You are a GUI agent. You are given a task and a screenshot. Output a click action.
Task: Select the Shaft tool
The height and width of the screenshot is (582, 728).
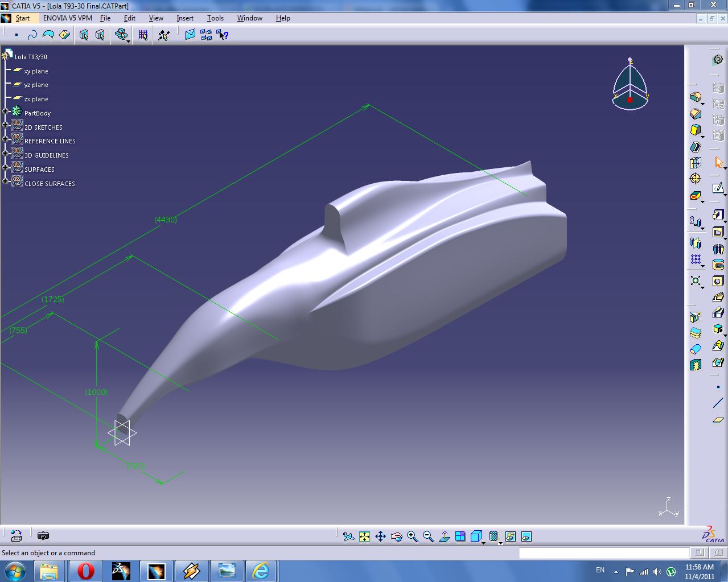point(718,249)
